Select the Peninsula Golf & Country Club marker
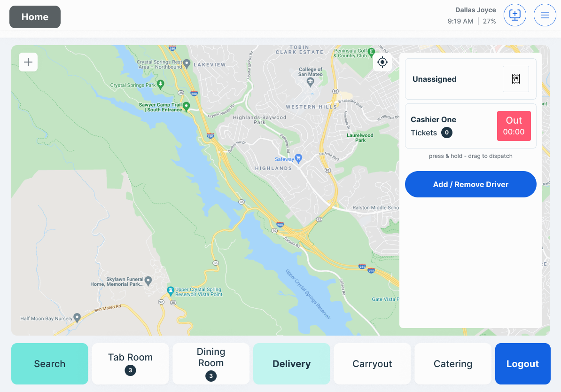The height and width of the screenshot is (392, 561). click(x=371, y=52)
